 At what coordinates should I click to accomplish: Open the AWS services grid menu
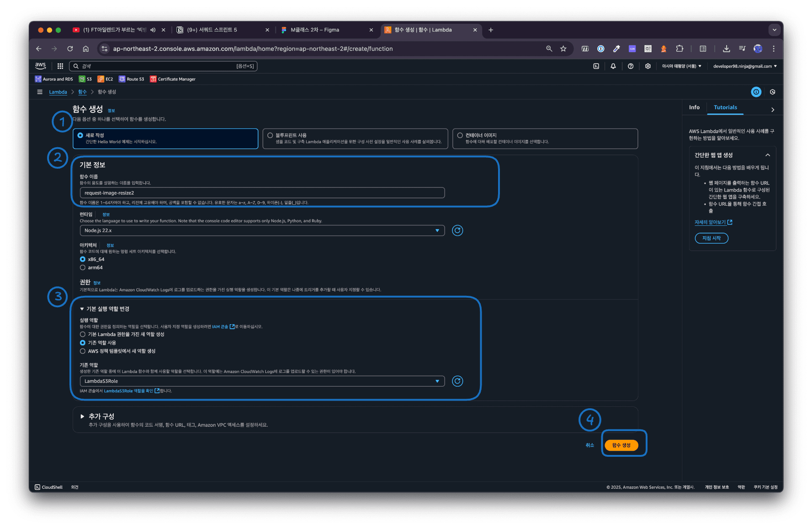point(60,66)
